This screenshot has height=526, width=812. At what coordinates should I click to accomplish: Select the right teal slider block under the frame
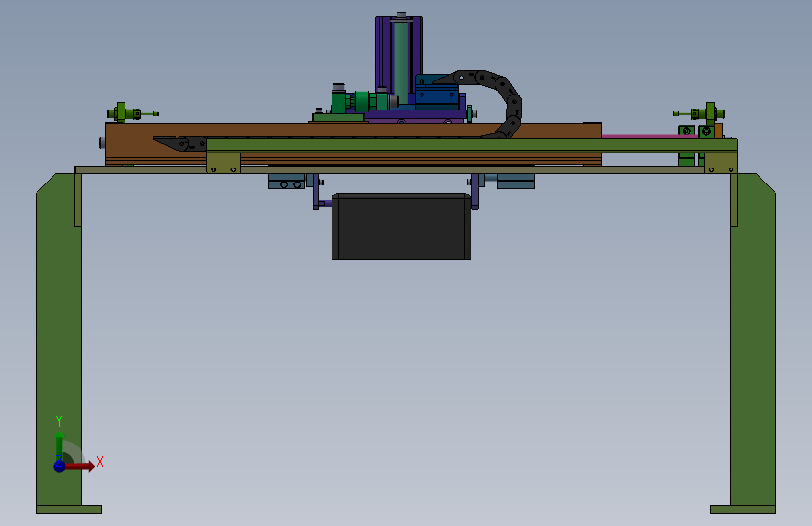point(516,182)
